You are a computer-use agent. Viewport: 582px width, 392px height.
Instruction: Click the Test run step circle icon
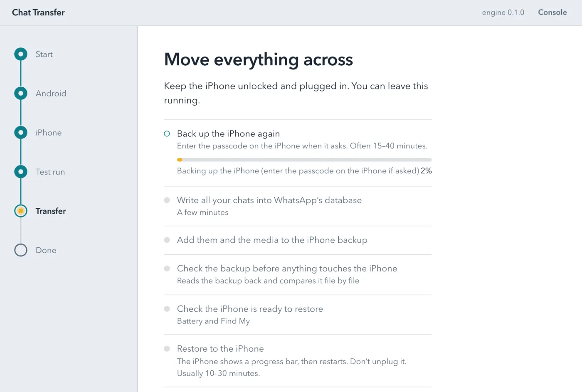[x=21, y=172]
